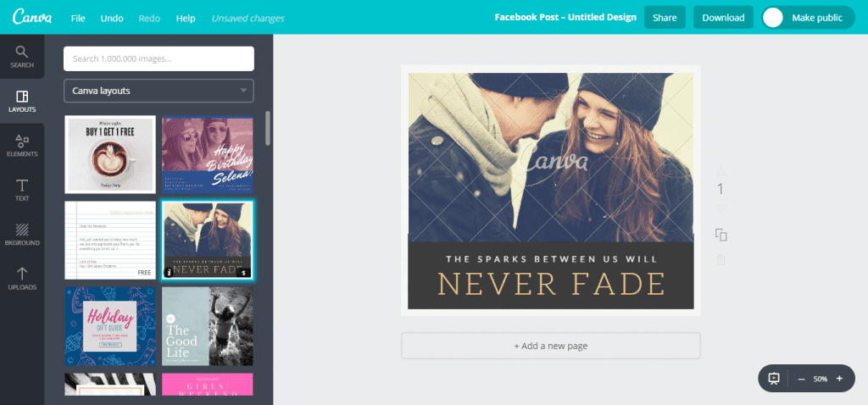868x405 pixels.
Task: Click the copy page icon
Action: [721, 235]
